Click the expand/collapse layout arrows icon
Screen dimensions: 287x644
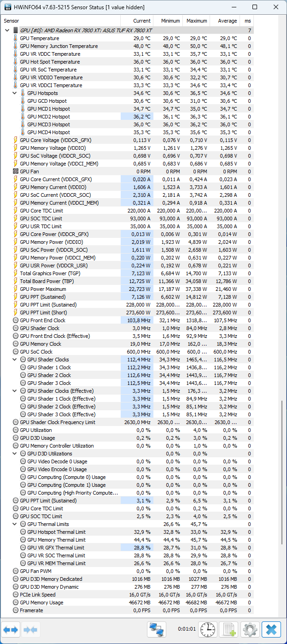tap(10, 629)
